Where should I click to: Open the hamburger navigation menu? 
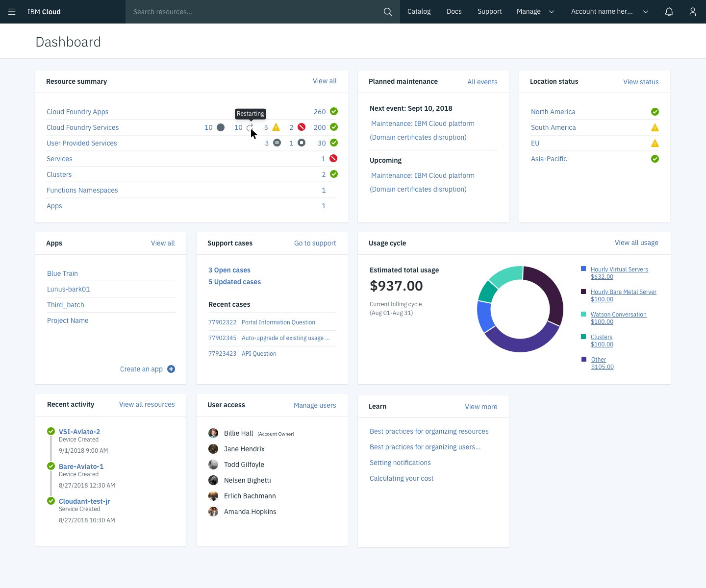coord(12,12)
